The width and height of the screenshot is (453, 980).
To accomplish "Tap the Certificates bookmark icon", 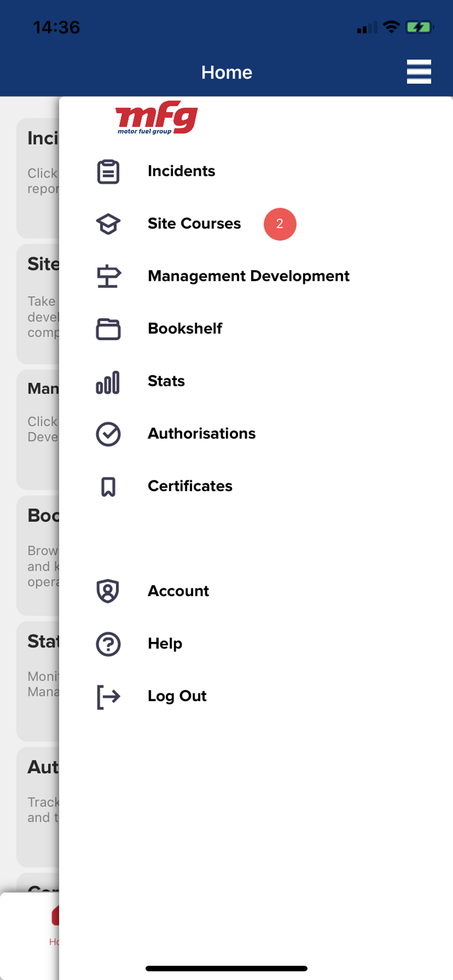I will tap(108, 487).
